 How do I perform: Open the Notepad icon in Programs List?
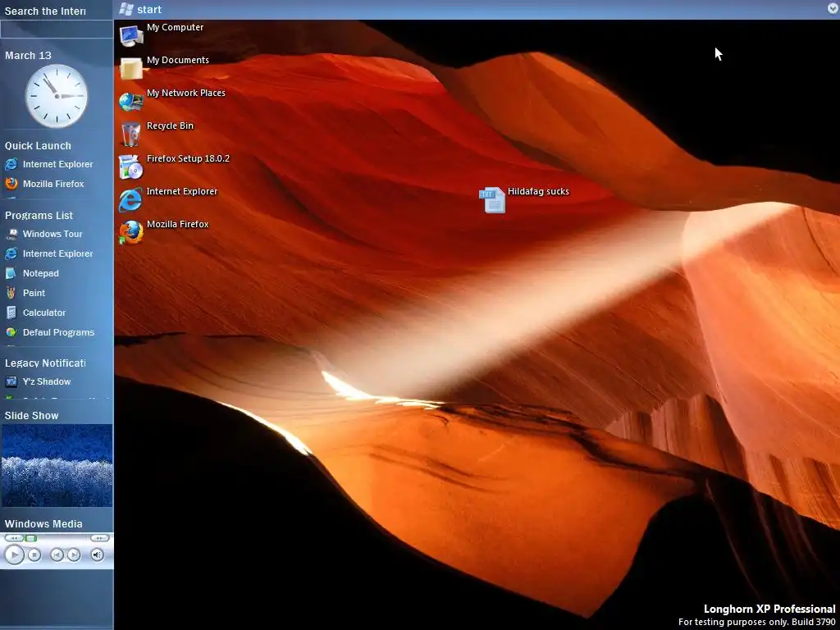click(x=11, y=273)
